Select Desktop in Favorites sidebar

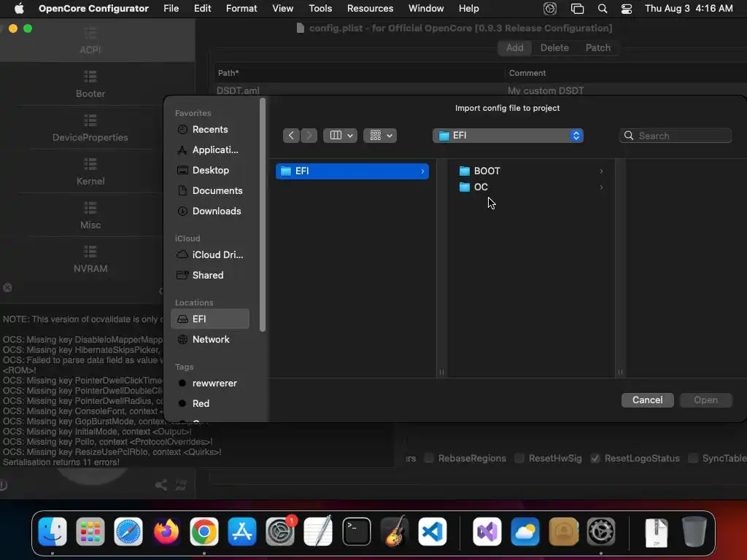[x=209, y=171]
